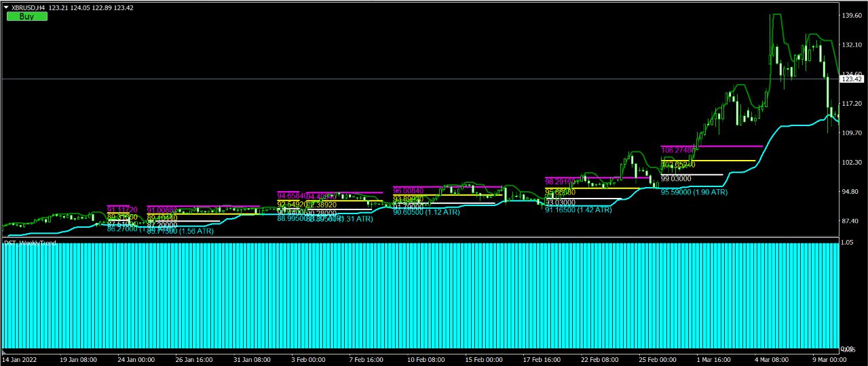Click the 90.60500 (1.12 ATR) label
The height and width of the screenshot is (366, 868).
tap(426, 212)
